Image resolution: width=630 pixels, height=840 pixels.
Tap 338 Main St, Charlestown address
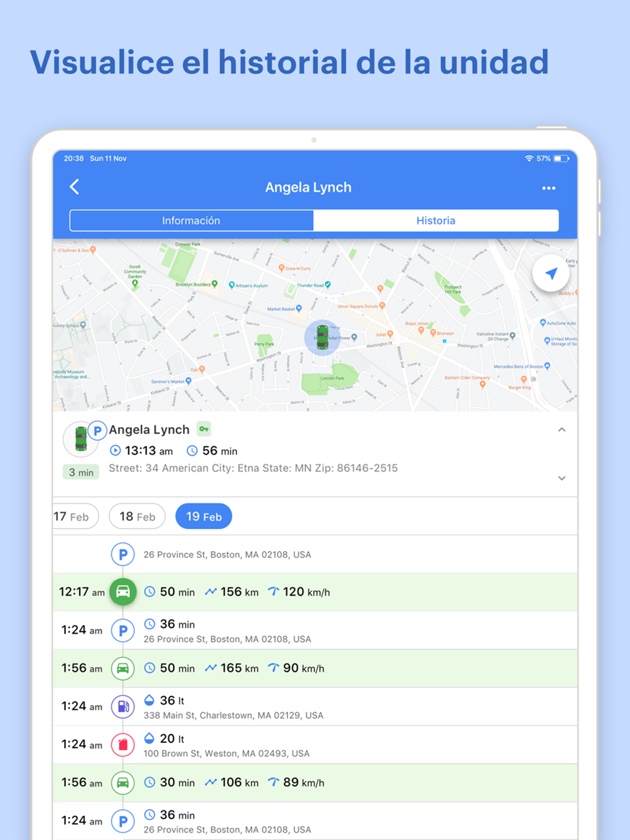233,715
